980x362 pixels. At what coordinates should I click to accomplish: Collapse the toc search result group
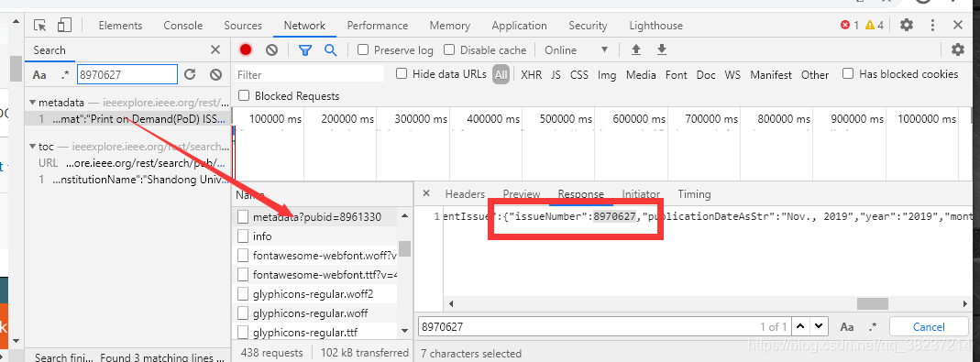tap(32, 147)
